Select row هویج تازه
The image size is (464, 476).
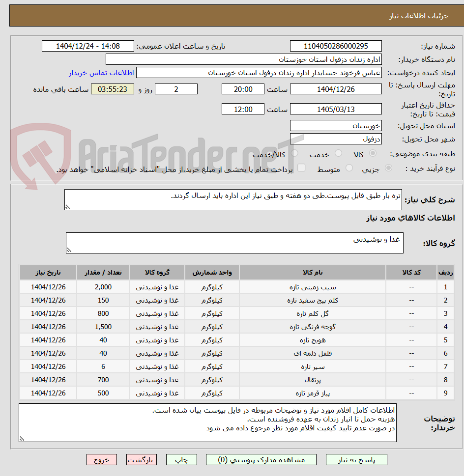pyautogui.click(x=237, y=340)
